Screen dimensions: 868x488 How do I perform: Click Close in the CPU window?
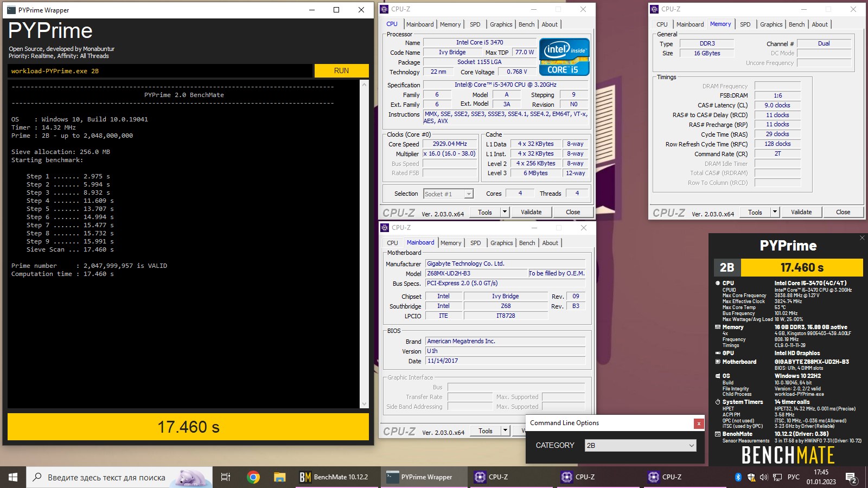click(573, 212)
